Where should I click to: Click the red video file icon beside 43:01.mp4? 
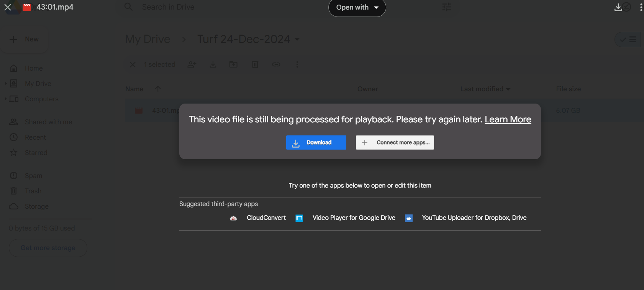click(27, 7)
